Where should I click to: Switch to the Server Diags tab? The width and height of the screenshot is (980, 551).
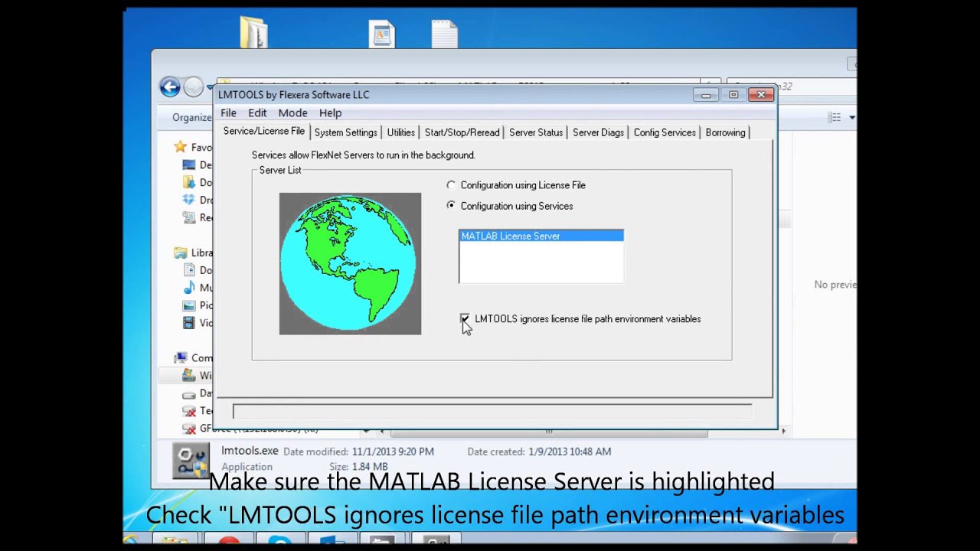[598, 132]
